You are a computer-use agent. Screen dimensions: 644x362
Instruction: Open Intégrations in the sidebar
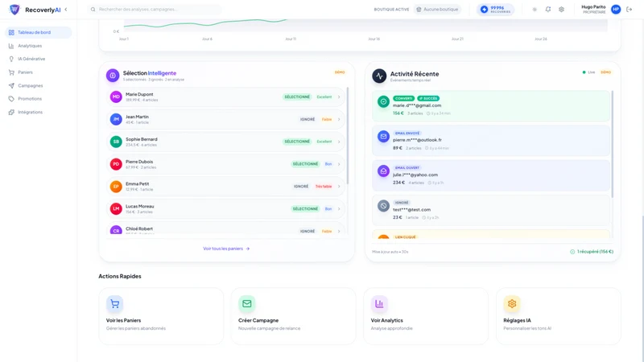pyautogui.click(x=38, y=112)
